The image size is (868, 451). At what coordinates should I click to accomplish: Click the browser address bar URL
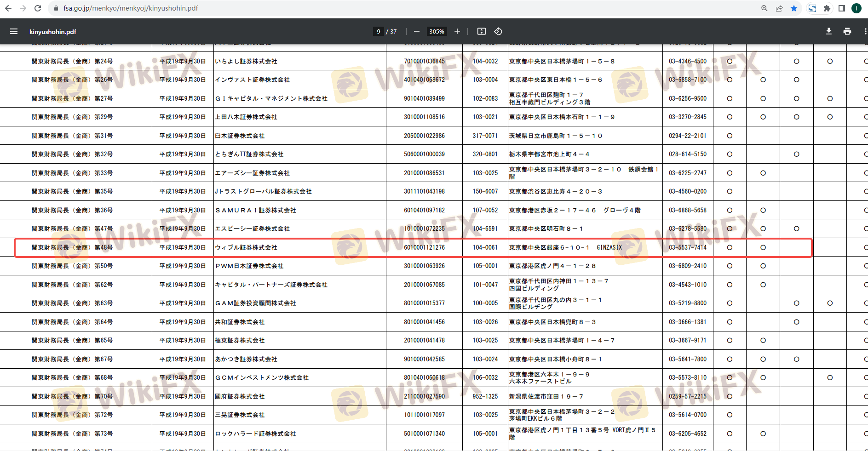[x=131, y=8]
